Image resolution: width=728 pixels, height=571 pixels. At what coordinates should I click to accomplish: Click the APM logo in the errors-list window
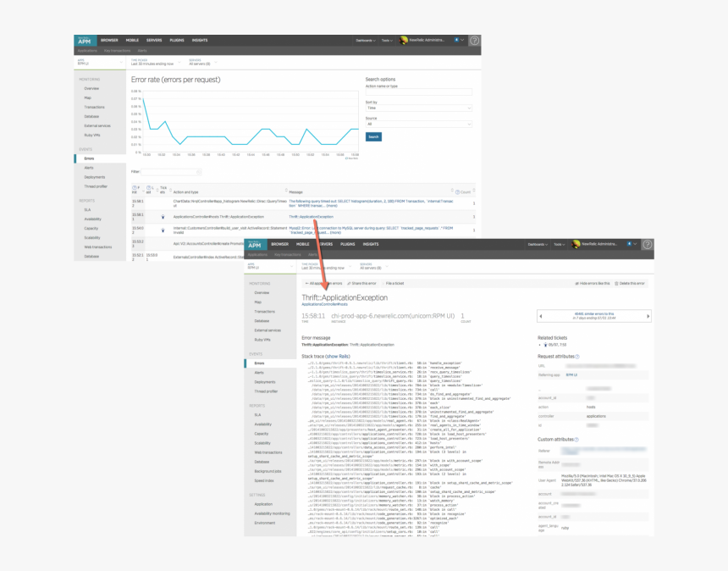tap(85, 41)
